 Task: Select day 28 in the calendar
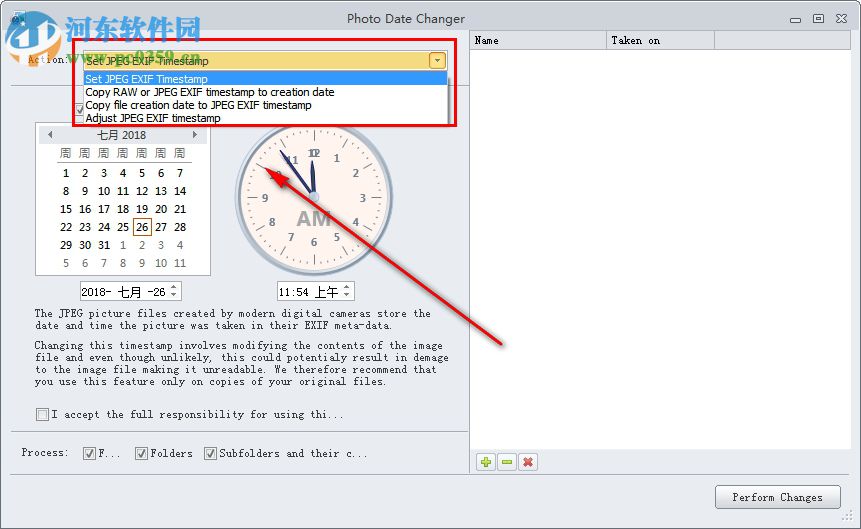coord(180,227)
